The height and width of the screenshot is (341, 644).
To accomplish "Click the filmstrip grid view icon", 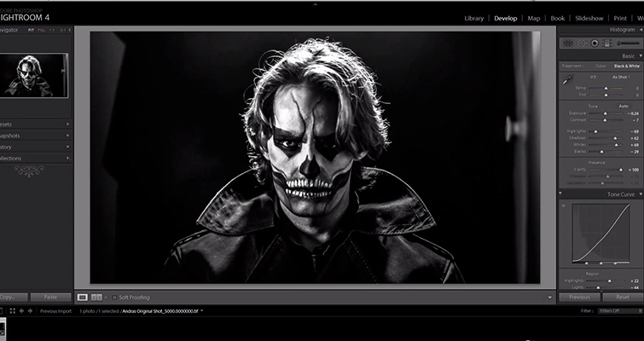I will tap(12, 311).
